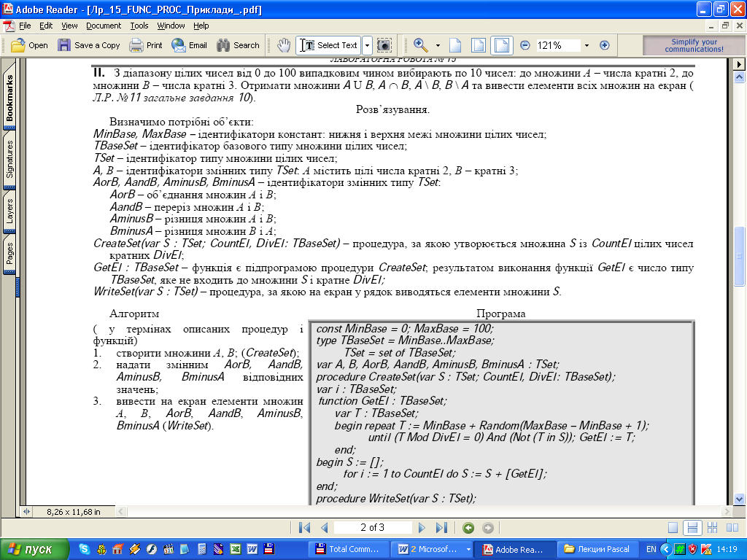The height and width of the screenshot is (560, 747).
Task: Click the Simplify your communications banner
Action: 694,45
